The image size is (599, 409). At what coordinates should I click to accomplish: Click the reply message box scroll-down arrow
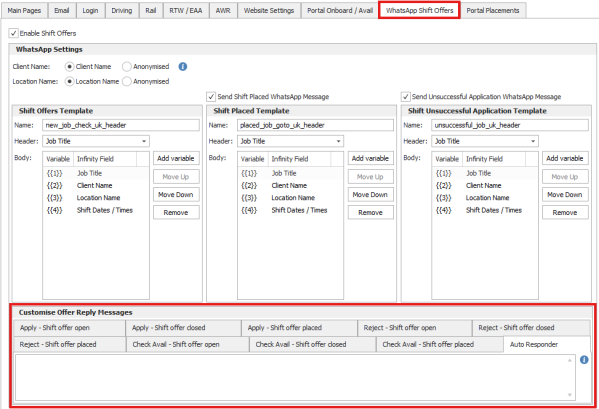pos(570,395)
